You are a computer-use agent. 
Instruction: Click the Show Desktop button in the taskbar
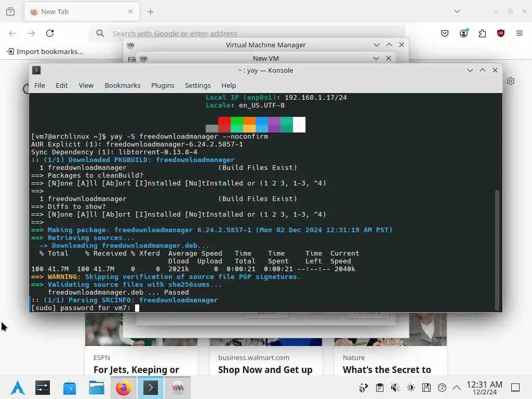pyautogui.click(x=515, y=388)
